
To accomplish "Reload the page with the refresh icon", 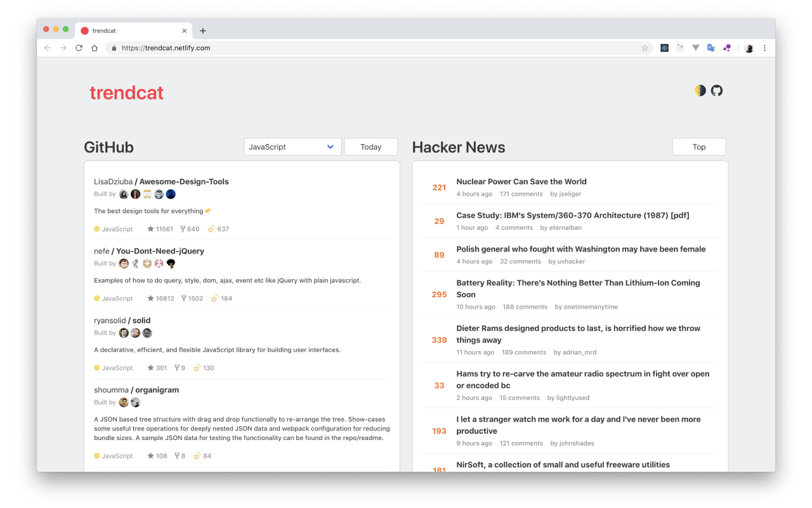I will (78, 48).
